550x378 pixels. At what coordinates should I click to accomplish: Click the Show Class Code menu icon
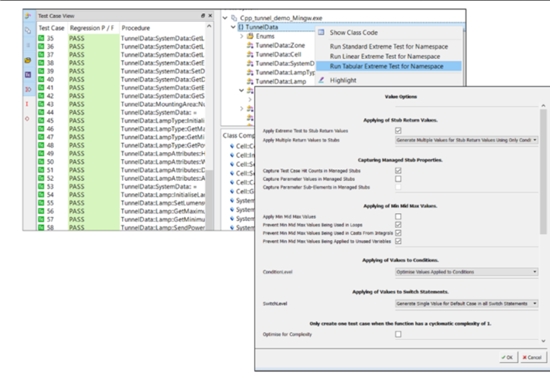(321, 32)
